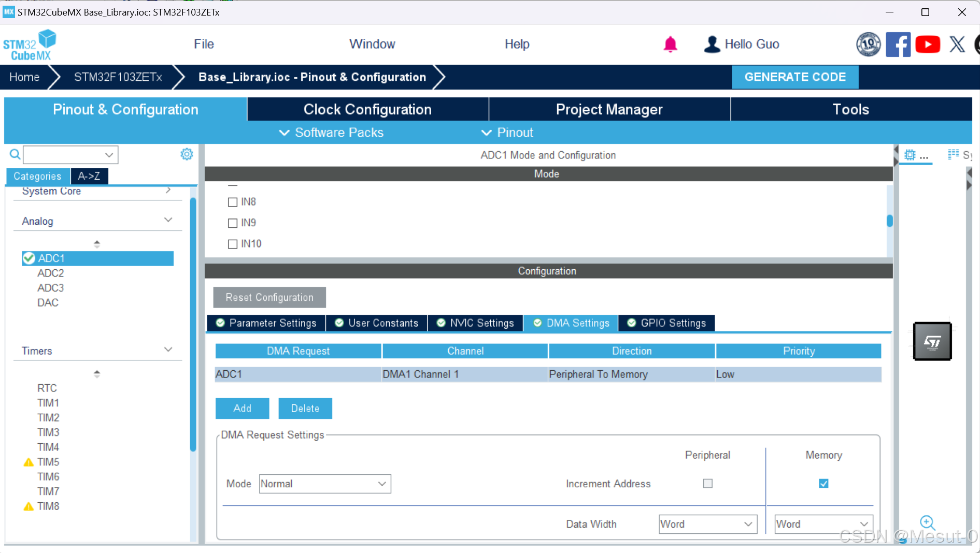Open User Constants tab
Image resolution: width=980 pixels, height=553 pixels.
(x=377, y=323)
